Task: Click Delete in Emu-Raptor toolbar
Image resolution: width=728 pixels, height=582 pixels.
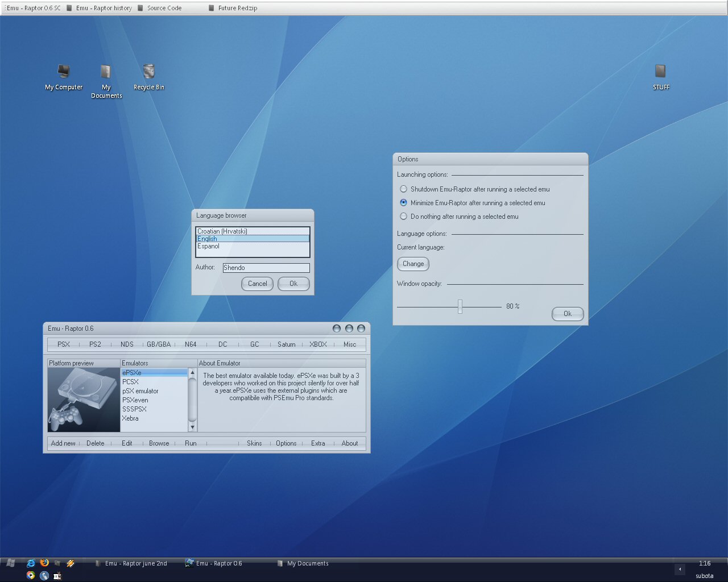Action: [x=95, y=443]
